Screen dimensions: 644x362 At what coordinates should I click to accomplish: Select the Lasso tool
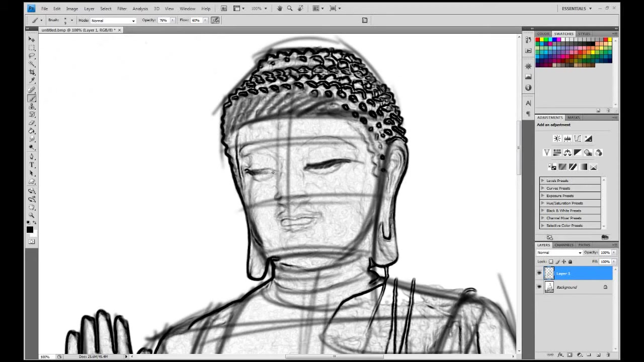pyautogui.click(x=32, y=56)
